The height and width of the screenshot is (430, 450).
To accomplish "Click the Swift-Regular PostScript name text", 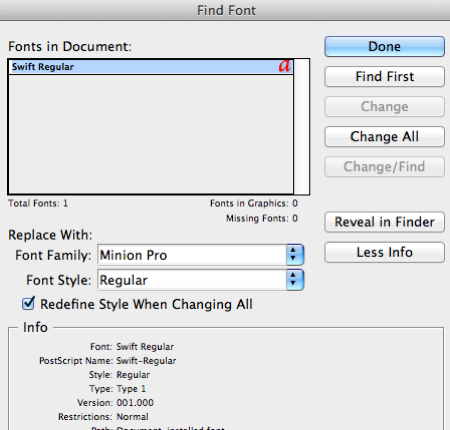I will [x=146, y=361].
